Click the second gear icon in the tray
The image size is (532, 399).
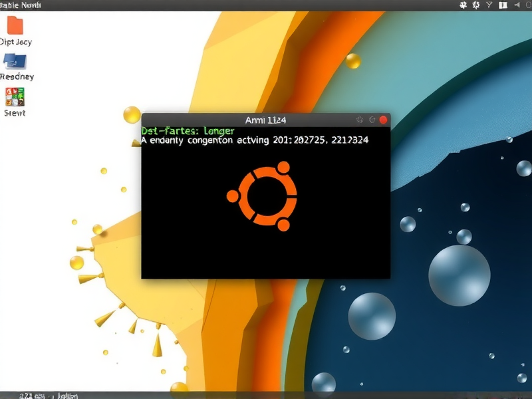pos(476,5)
